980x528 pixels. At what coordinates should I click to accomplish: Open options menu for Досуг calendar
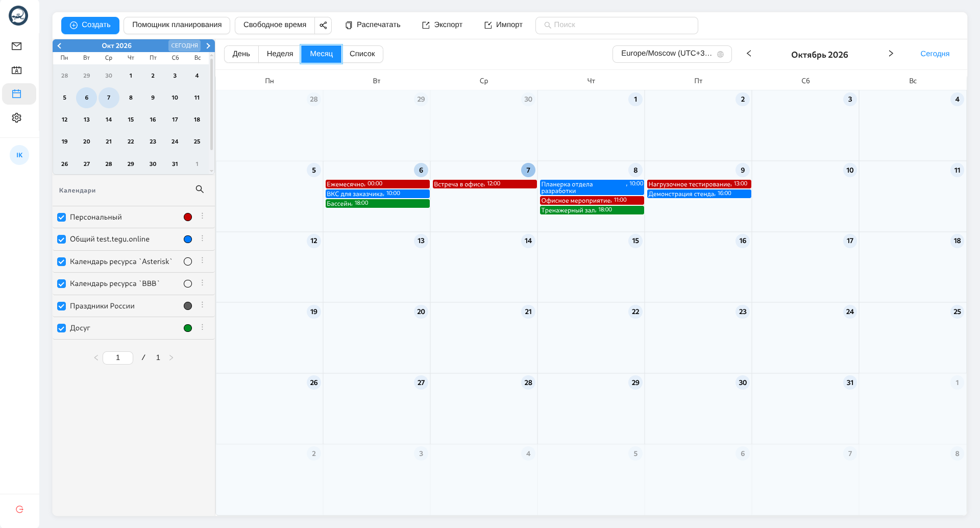click(203, 327)
